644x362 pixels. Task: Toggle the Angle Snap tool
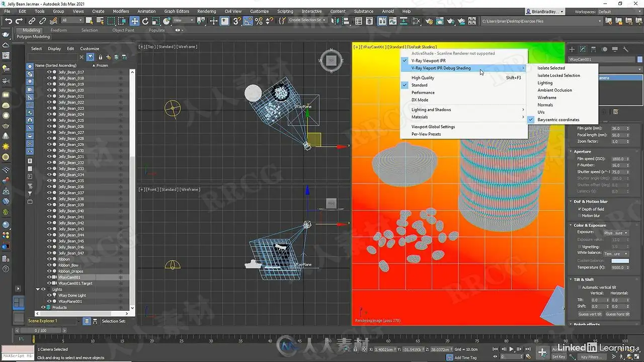(x=248, y=21)
